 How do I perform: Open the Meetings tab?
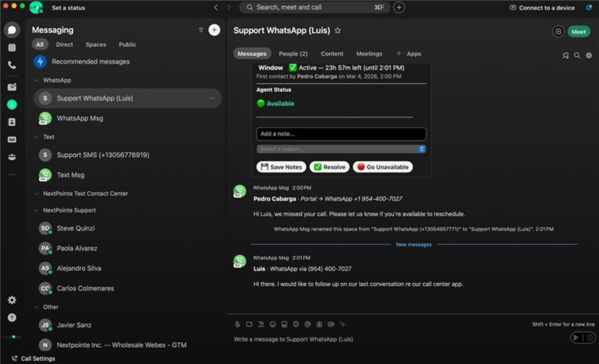pyautogui.click(x=369, y=54)
